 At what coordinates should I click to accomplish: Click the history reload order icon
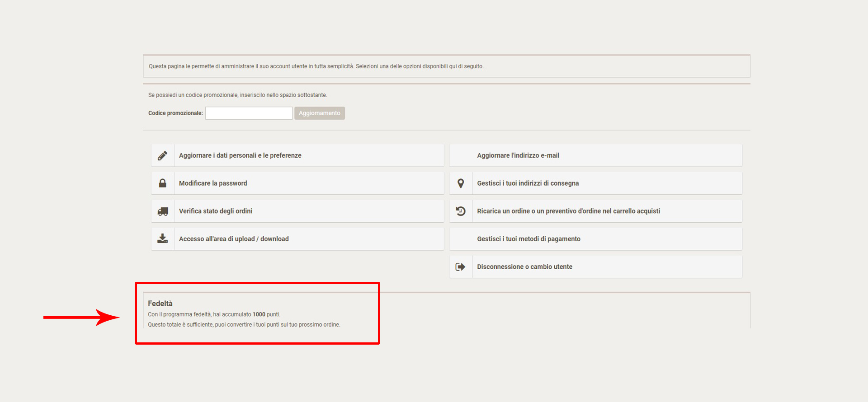pos(461,211)
